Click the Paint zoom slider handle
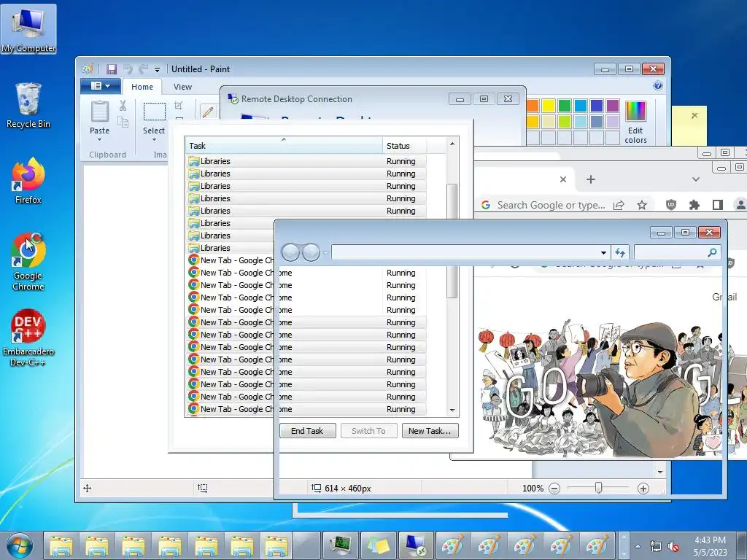Viewport: 747px width, 560px height. point(598,488)
